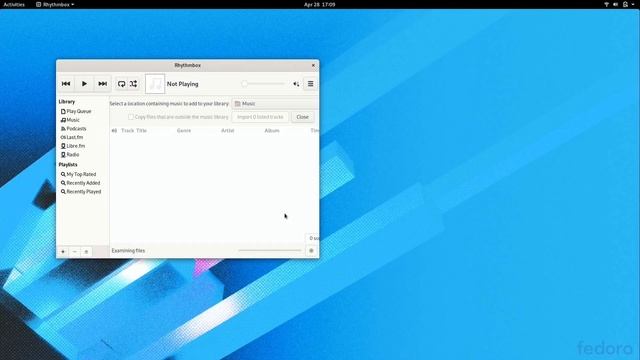Click the status bar stop icon
This screenshot has width=640, height=360.
pyautogui.click(x=311, y=251)
